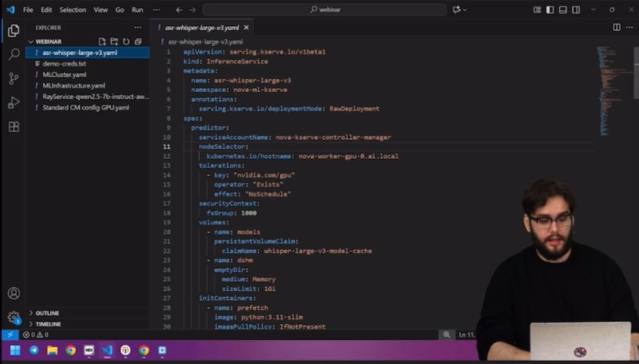The height and width of the screenshot is (364, 639).
Task: Toggle the secondary side bar visibility
Action: pos(576,10)
